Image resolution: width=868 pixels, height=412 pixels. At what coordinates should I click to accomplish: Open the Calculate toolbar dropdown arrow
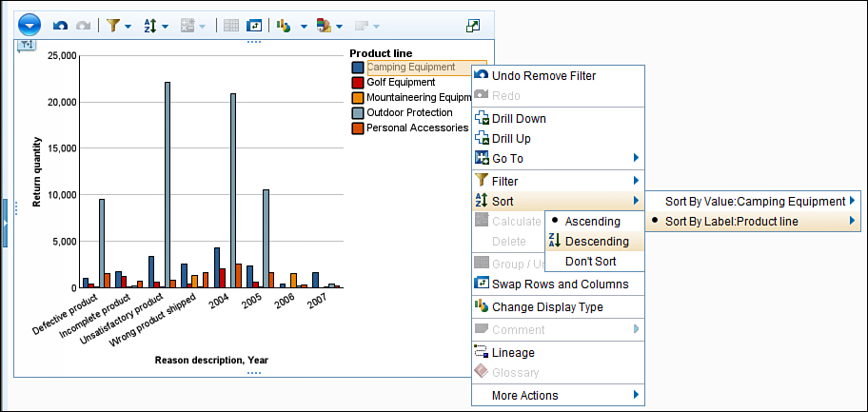coord(202,26)
